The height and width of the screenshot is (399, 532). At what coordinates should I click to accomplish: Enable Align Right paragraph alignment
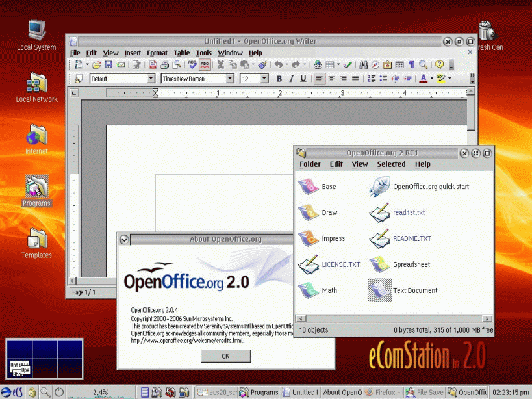coord(344,79)
